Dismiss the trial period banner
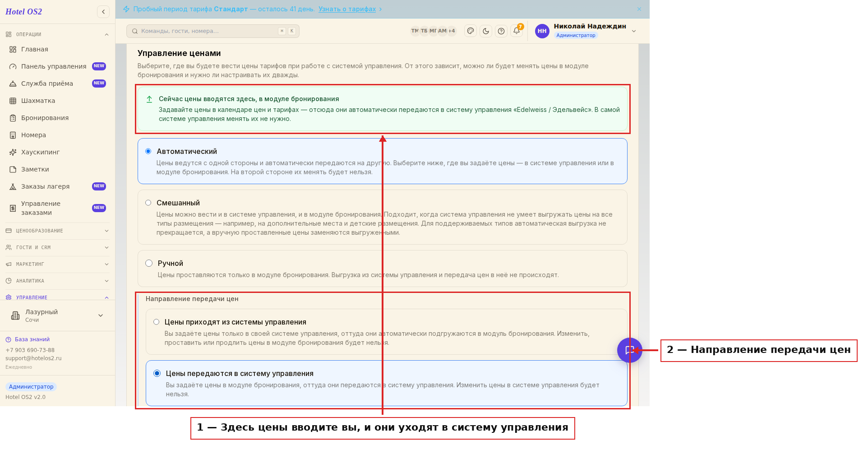868x450 pixels. (639, 9)
